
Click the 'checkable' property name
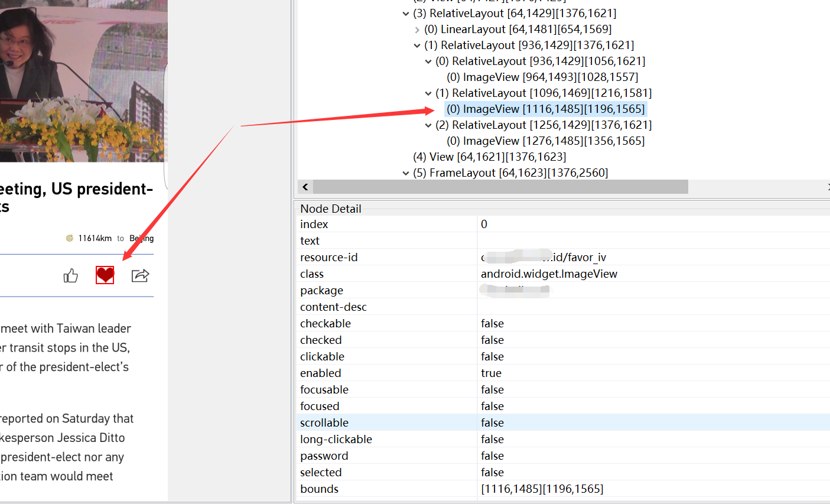[x=326, y=323]
